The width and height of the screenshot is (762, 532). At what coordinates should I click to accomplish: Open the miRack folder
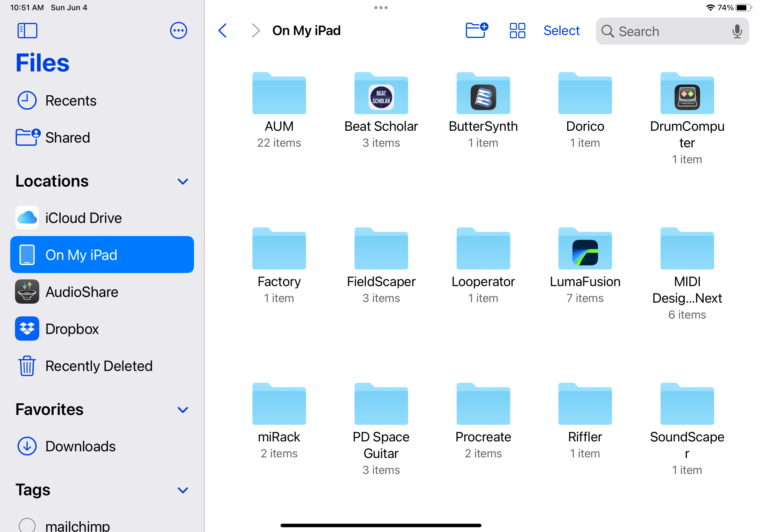(x=279, y=404)
